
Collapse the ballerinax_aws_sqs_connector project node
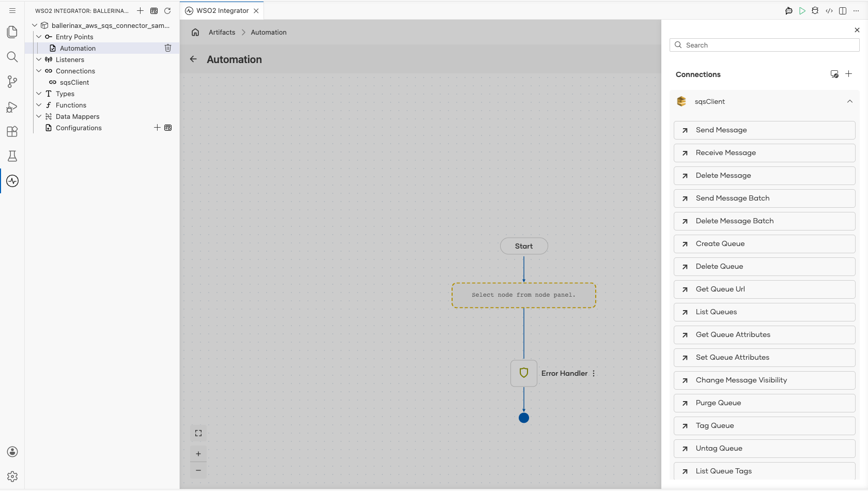[35, 25]
